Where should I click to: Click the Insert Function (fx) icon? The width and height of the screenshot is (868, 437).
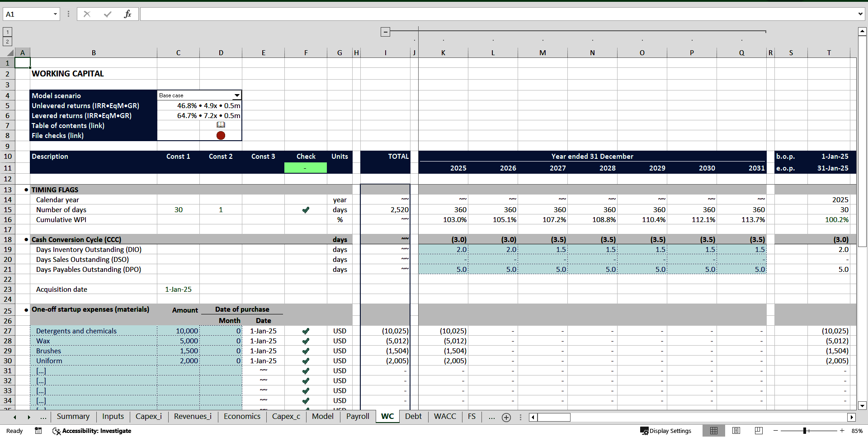pyautogui.click(x=128, y=14)
